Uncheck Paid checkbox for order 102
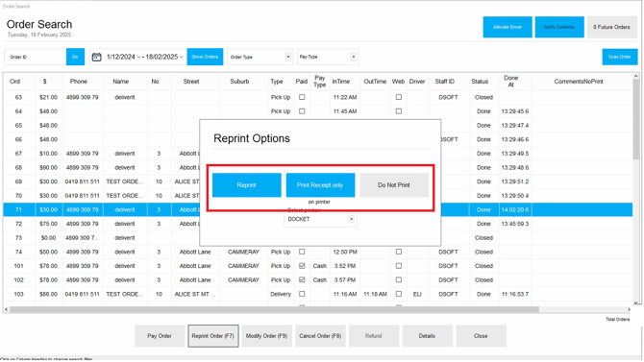This screenshot has width=644, height=362. point(302,280)
